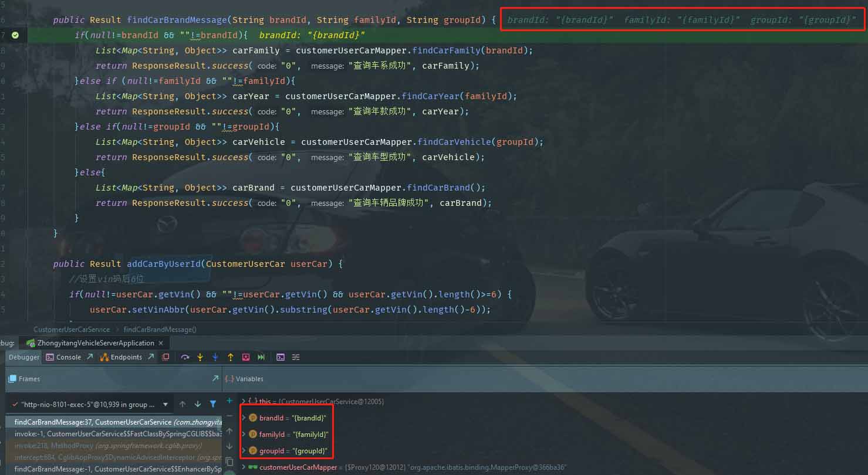The image size is (868, 475).
Task: Move watch down in Variables sidebar
Action: pos(229,446)
